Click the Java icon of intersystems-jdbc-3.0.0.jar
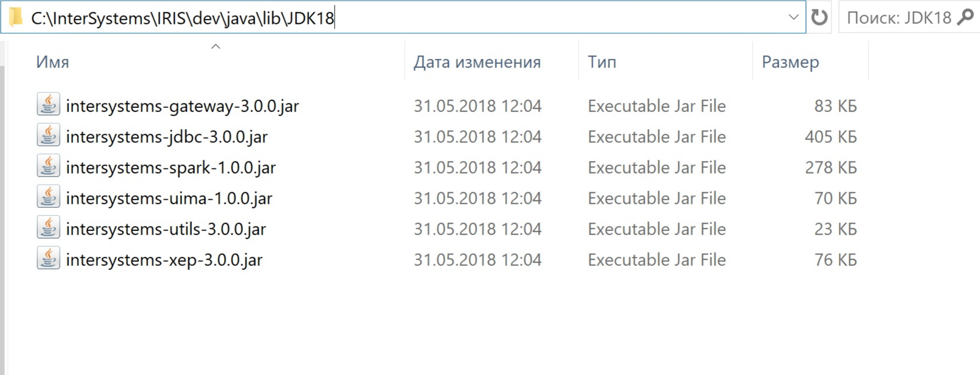The image size is (980, 375). (x=48, y=136)
